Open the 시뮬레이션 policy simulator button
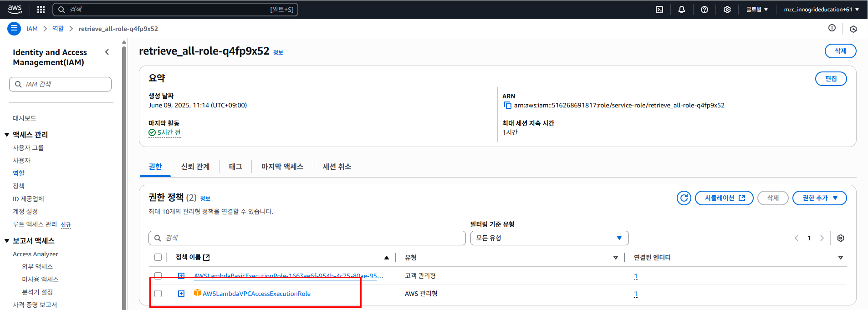Viewport: 868px width, 310px height. point(724,198)
